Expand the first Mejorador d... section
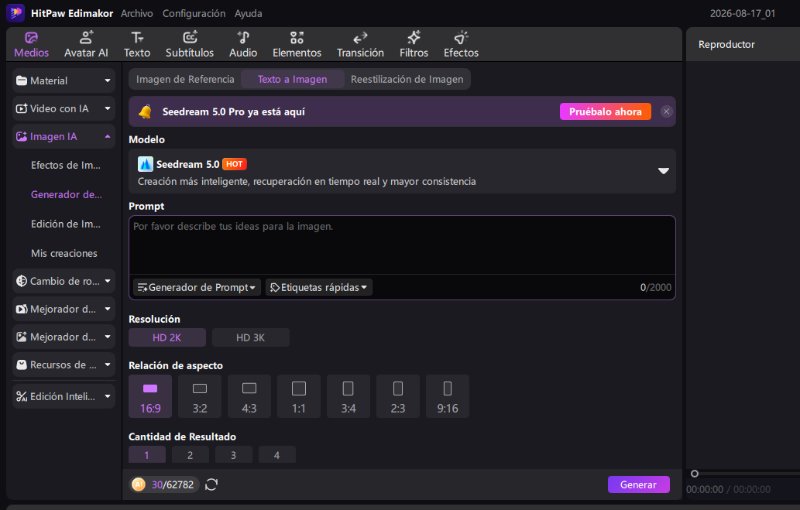Image resolution: width=800 pixels, height=510 pixels. point(64,309)
